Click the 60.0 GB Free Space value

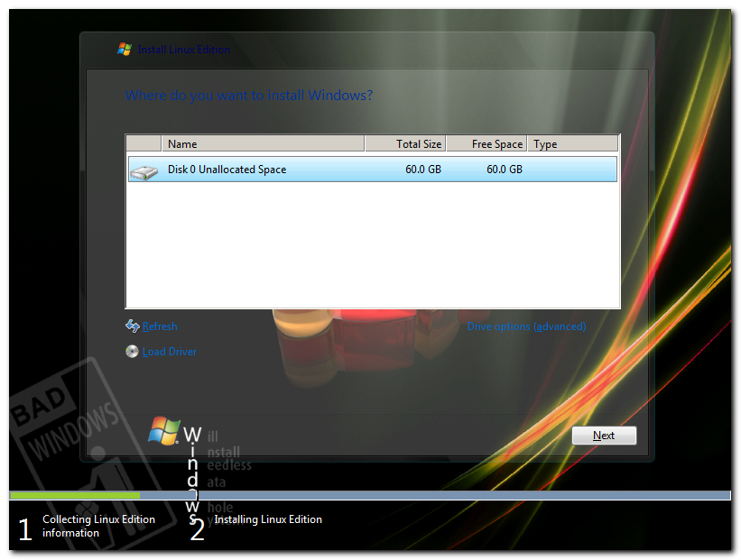tap(505, 169)
